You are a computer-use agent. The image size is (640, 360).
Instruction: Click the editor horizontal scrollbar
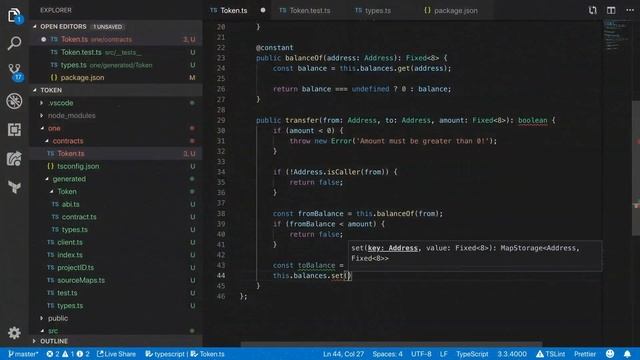(391, 345)
